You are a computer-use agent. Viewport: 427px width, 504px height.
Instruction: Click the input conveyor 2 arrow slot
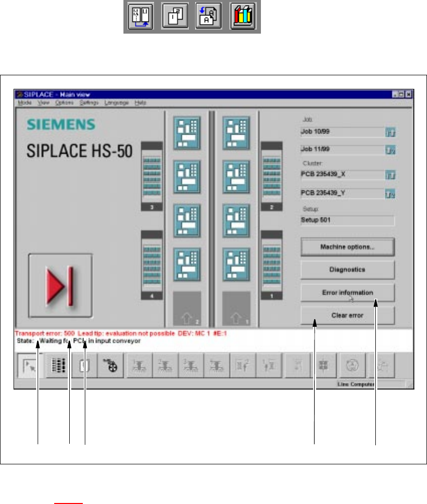(187, 309)
